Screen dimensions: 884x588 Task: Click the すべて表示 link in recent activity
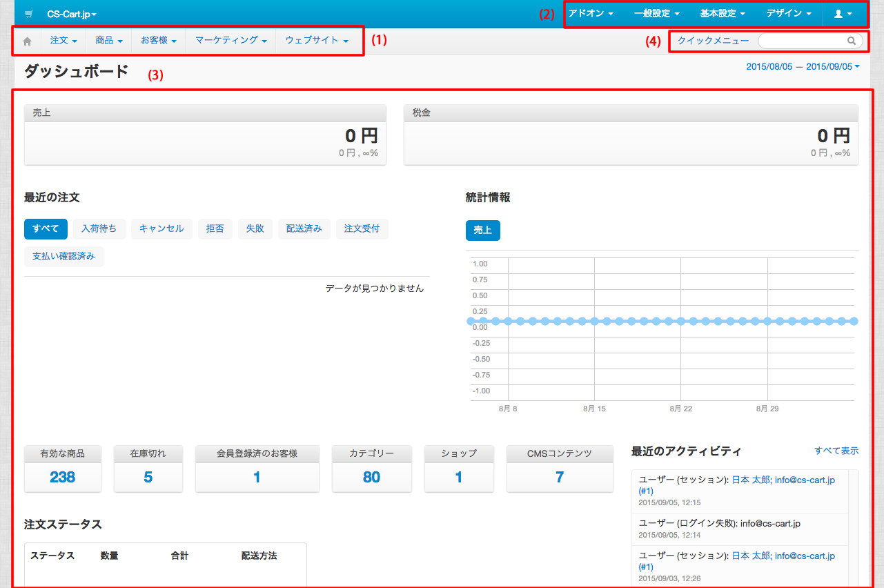pyautogui.click(x=836, y=451)
